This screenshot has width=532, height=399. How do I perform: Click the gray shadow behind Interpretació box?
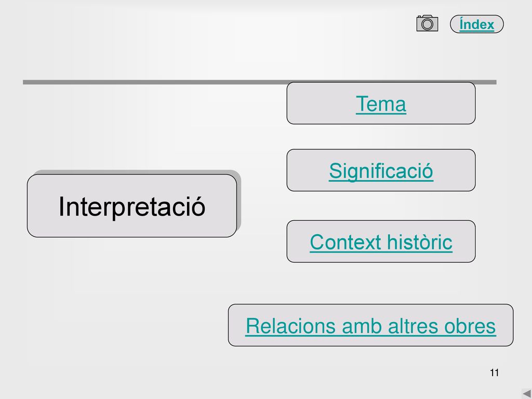[x=239, y=200]
